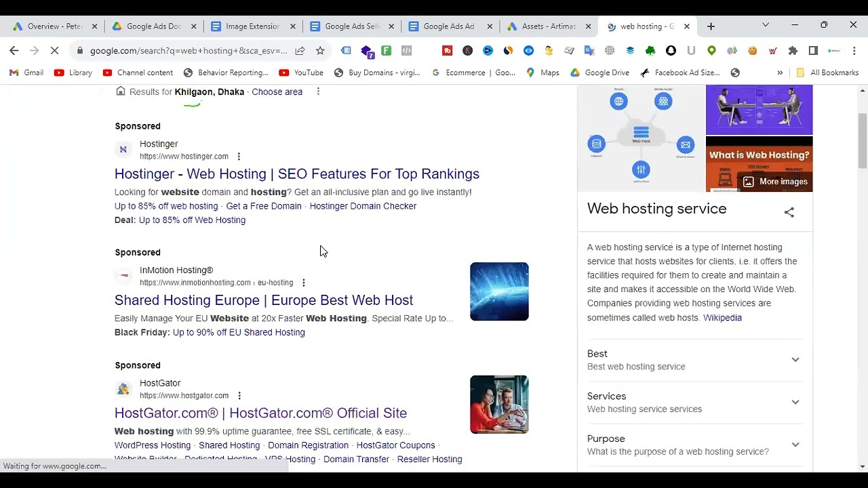This screenshot has height=488, width=868.
Task: Open the Gmail bookmark
Action: pos(27,73)
